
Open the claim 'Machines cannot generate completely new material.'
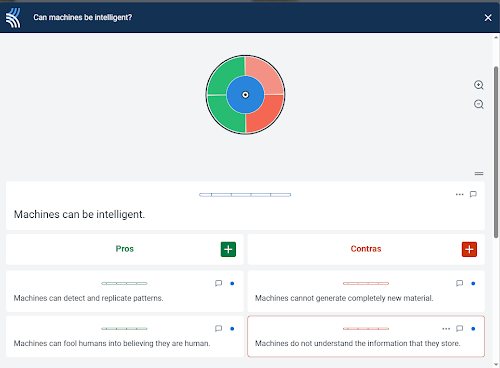point(344,298)
